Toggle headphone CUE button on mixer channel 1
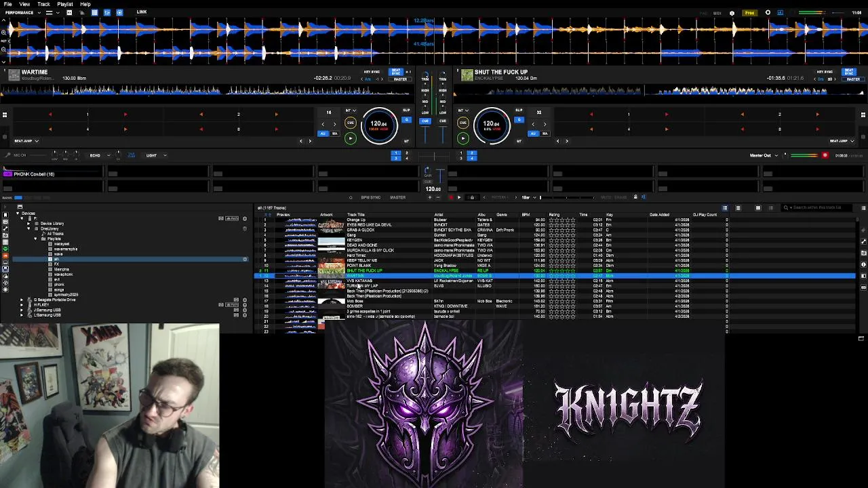This screenshot has height=488, width=868. click(x=425, y=121)
